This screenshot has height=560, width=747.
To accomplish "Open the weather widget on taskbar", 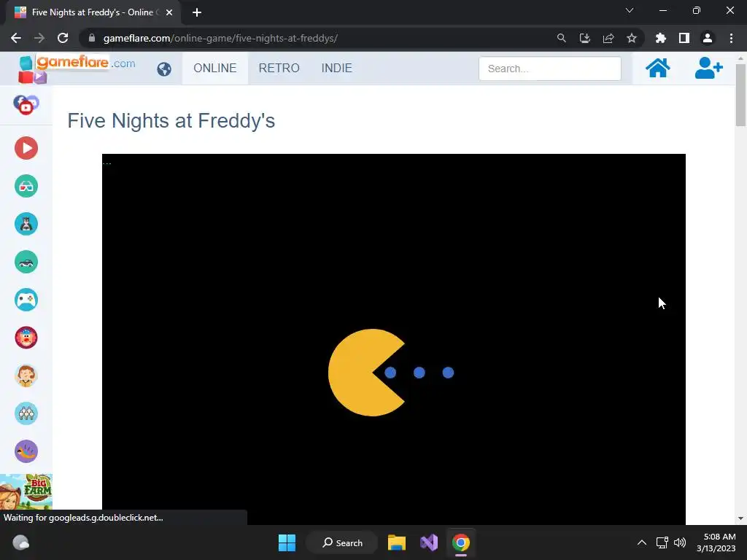I will pyautogui.click(x=20, y=542).
